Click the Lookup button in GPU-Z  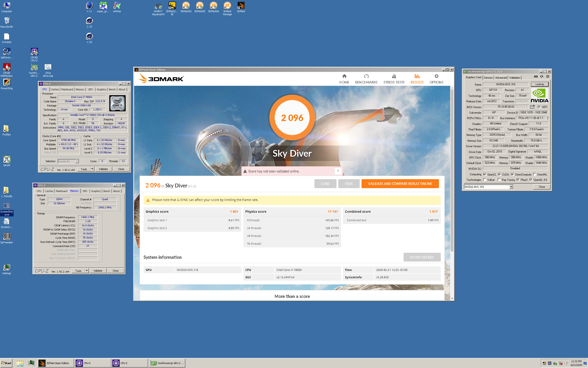pos(540,84)
